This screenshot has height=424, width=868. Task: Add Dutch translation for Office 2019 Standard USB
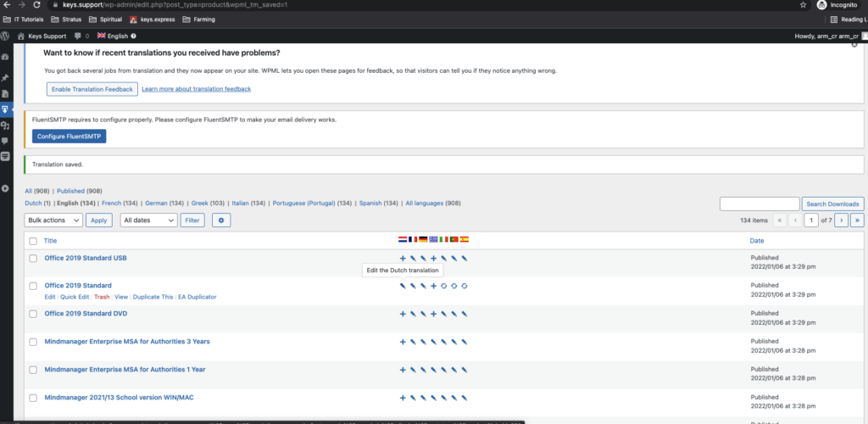[x=403, y=258]
